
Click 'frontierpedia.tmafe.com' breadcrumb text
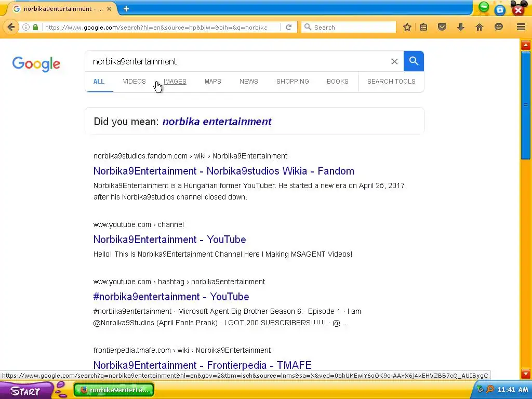pos(132,350)
